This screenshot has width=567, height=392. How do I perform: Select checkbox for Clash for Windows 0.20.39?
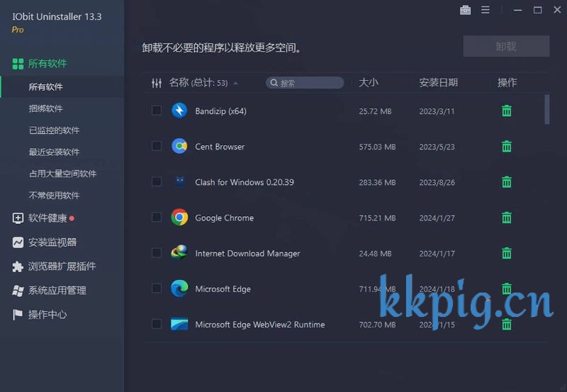[157, 181]
